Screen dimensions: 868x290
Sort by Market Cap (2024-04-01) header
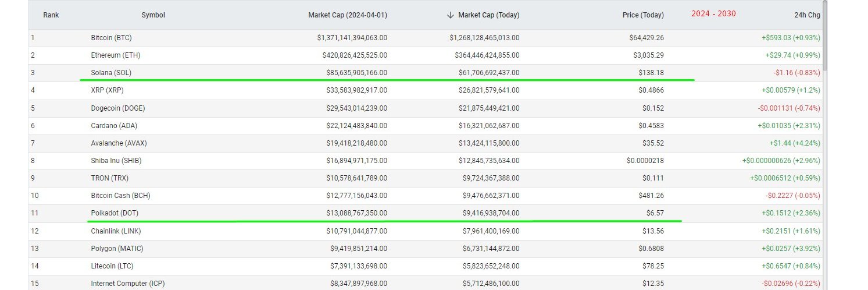(348, 15)
